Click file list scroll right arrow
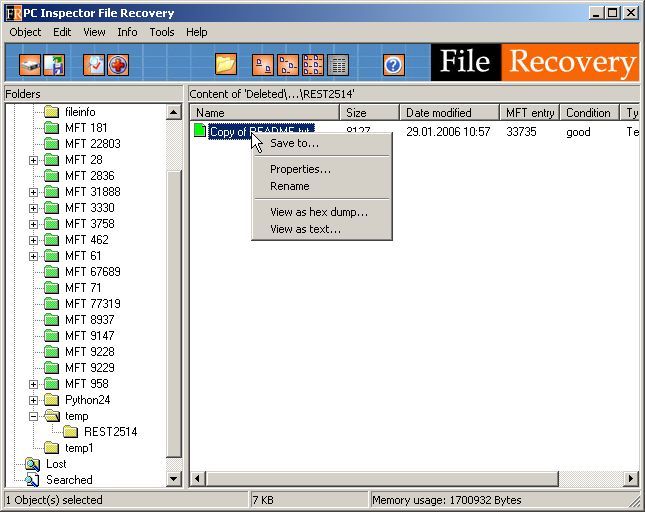The height and width of the screenshot is (512, 645). click(x=631, y=479)
